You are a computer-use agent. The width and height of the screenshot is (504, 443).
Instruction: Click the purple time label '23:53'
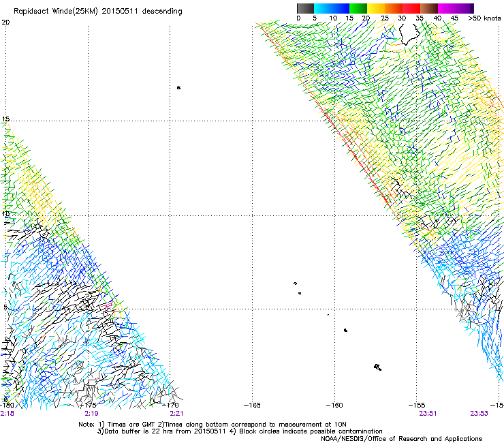[x=479, y=414]
